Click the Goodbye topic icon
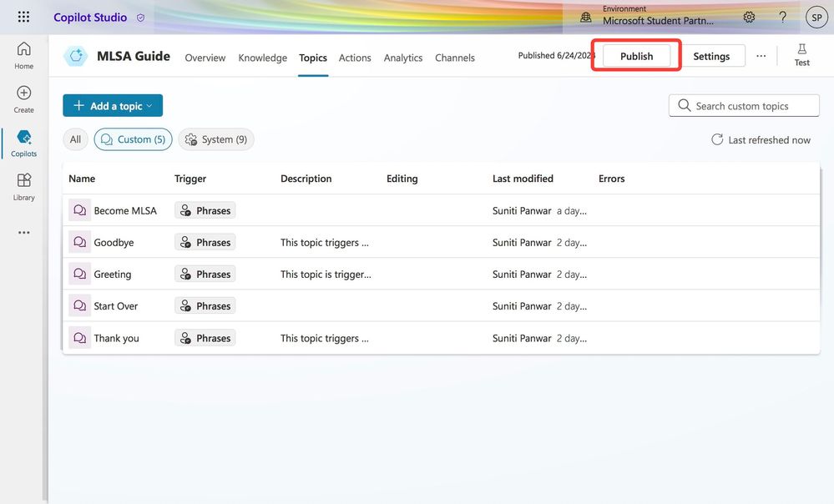The height and width of the screenshot is (504, 834). coord(80,242)
